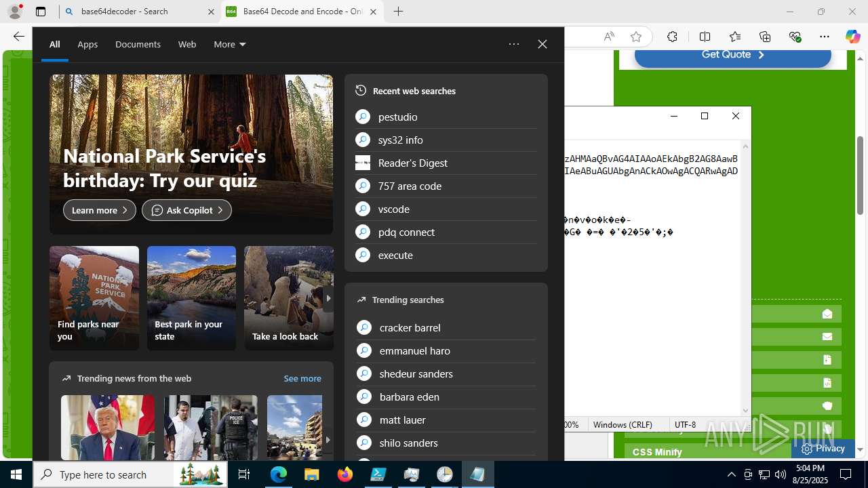This screenshot has height=488, width=868.
Task: Switch to Base64 Decode and Encode tab
Action: [302, 12]
